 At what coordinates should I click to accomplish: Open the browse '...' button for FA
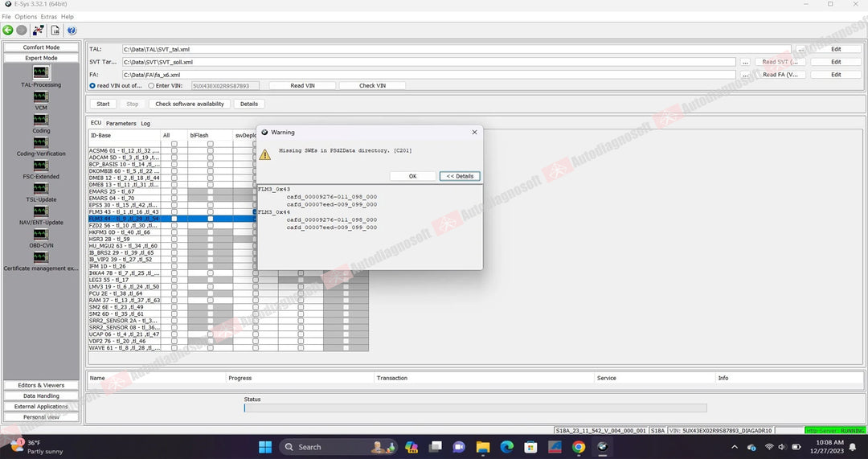746,74
